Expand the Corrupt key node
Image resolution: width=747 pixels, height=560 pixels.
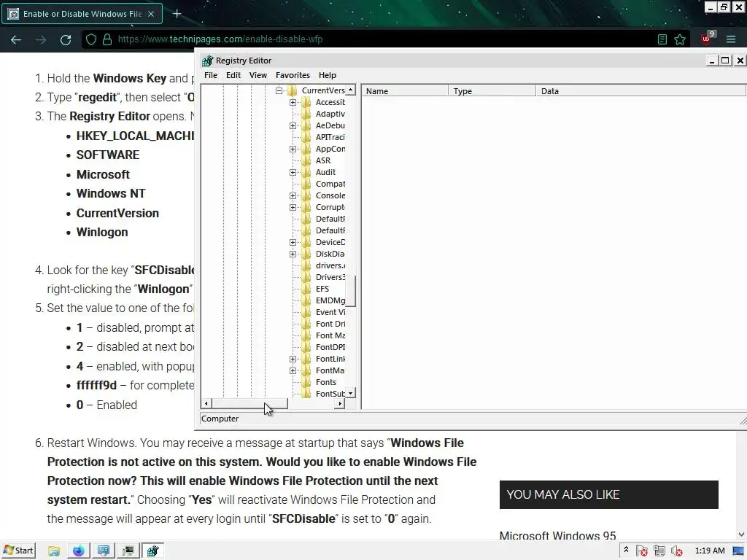click(293, 207)
